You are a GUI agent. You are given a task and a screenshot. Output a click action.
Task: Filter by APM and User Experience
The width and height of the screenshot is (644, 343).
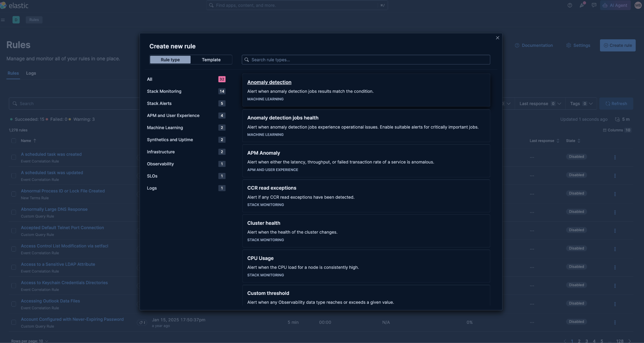(x=186, y=116)
